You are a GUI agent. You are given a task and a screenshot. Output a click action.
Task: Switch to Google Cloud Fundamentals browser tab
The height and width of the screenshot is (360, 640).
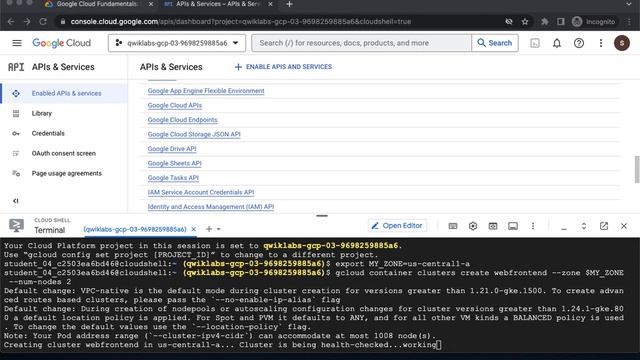pyautogui.click(x=98, y=4)
